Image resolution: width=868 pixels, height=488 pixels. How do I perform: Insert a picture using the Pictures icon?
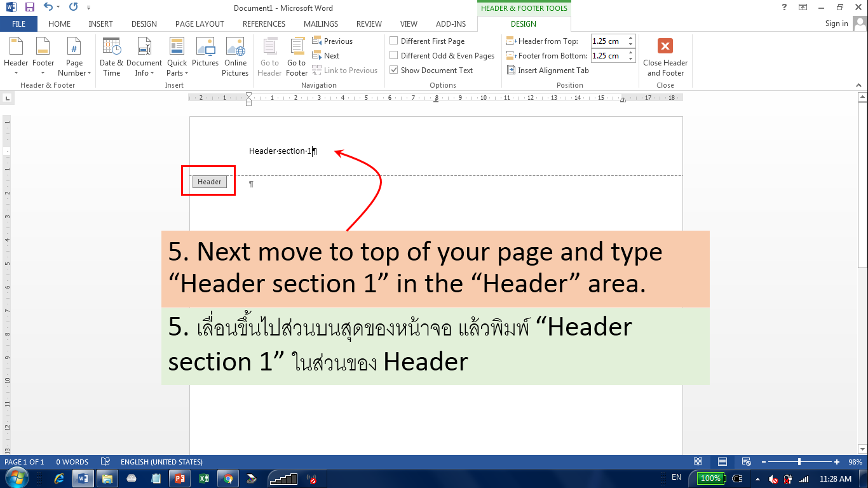pos(205,56)
